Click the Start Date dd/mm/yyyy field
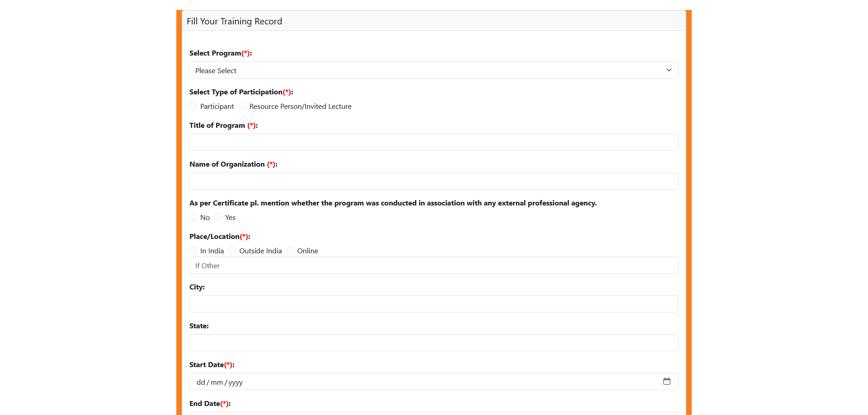The height and width of the screenshot is (415, 868). tap(434, 382)
